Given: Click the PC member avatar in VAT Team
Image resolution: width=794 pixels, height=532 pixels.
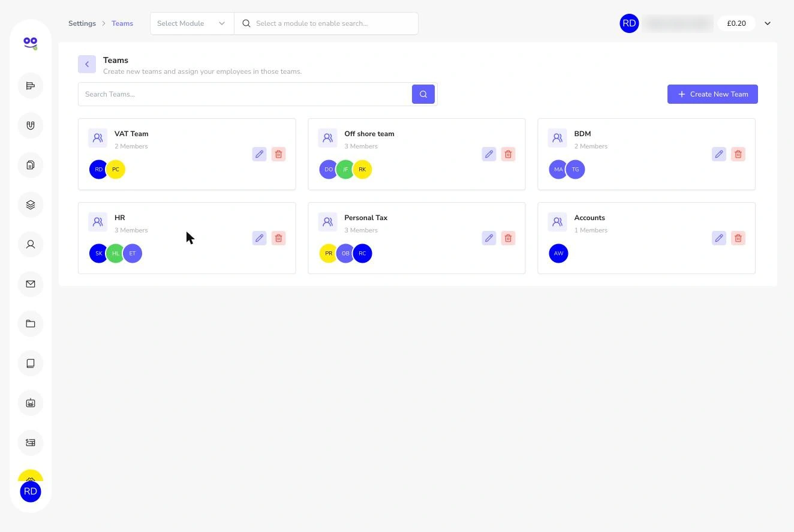Looking at the screenshot, I should click(x=116, y=170).
